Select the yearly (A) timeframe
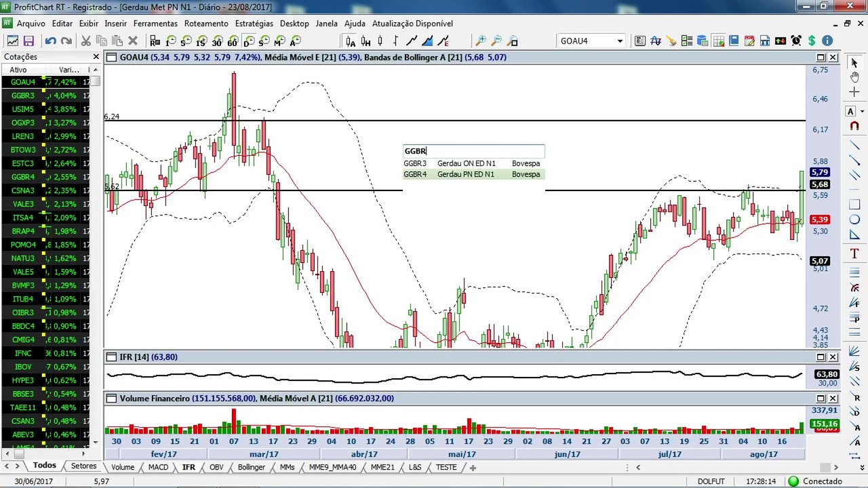Screen dimensions: 868x488 [x=295, y=41]
